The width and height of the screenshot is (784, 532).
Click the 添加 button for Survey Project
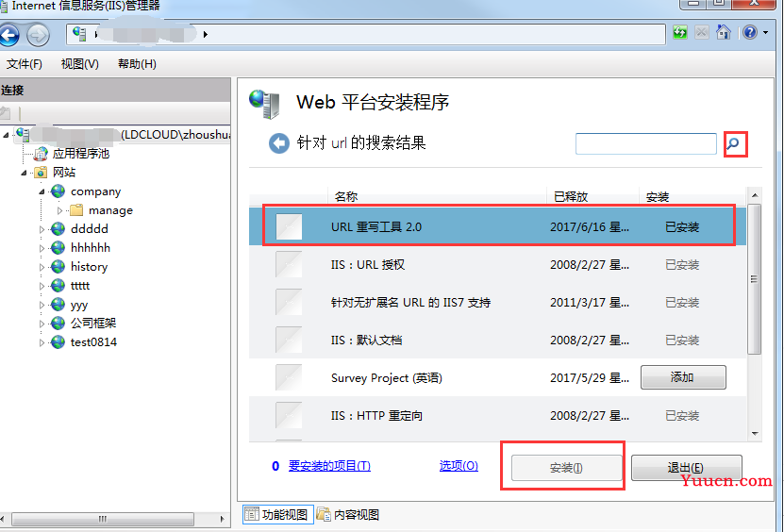[683, 377]
